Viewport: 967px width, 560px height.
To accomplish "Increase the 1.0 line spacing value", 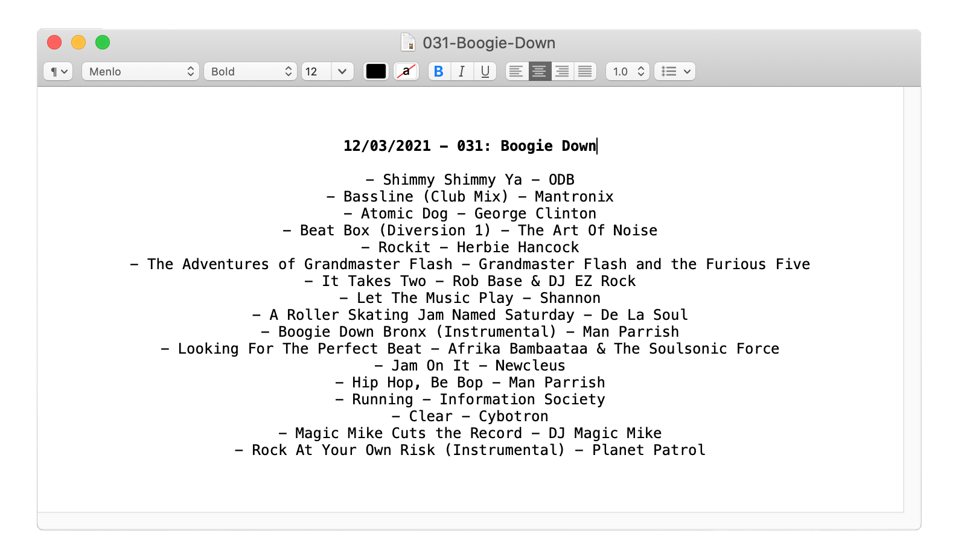I will (641, 68).
